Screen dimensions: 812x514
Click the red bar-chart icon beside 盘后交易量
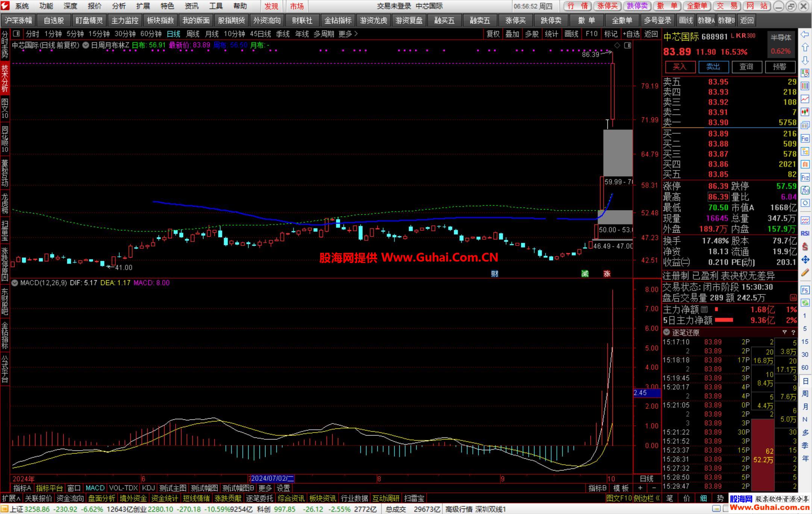pyautogui.click(x=793, y=298)
